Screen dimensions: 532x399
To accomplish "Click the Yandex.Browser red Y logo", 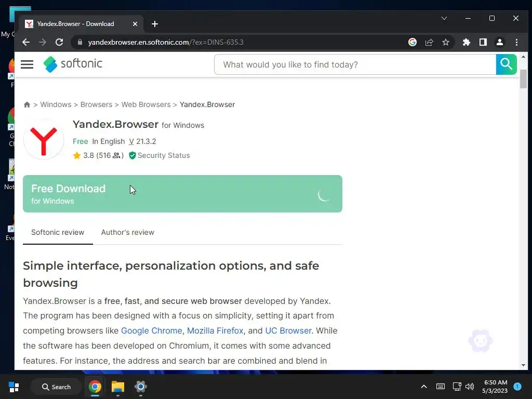I will (44, 139).
